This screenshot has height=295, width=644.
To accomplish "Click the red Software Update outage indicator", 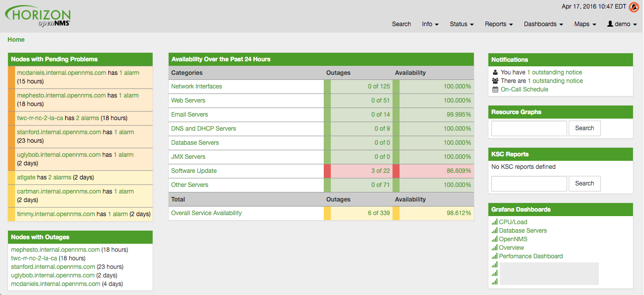I will point(327,171).
